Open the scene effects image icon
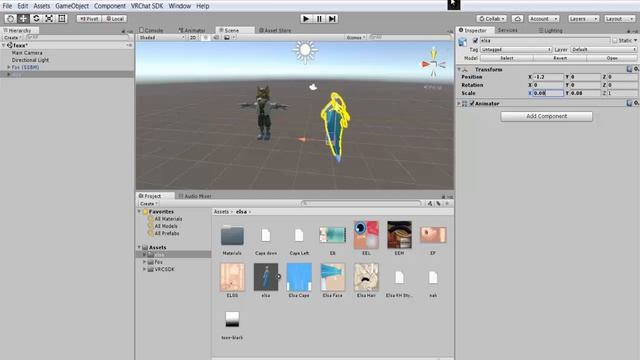This screenshot has height=360, width=640. click(x=227, y=37)
